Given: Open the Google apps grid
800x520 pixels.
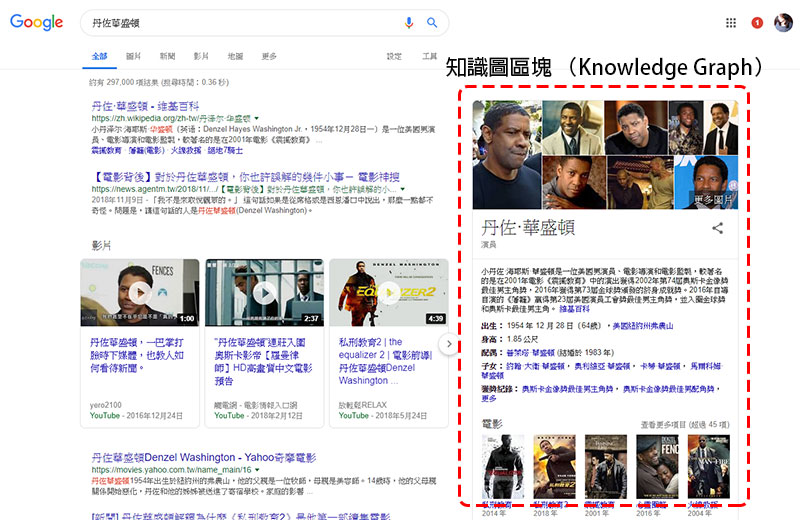Looking at the screenshot, I should [x=731, y=22].
